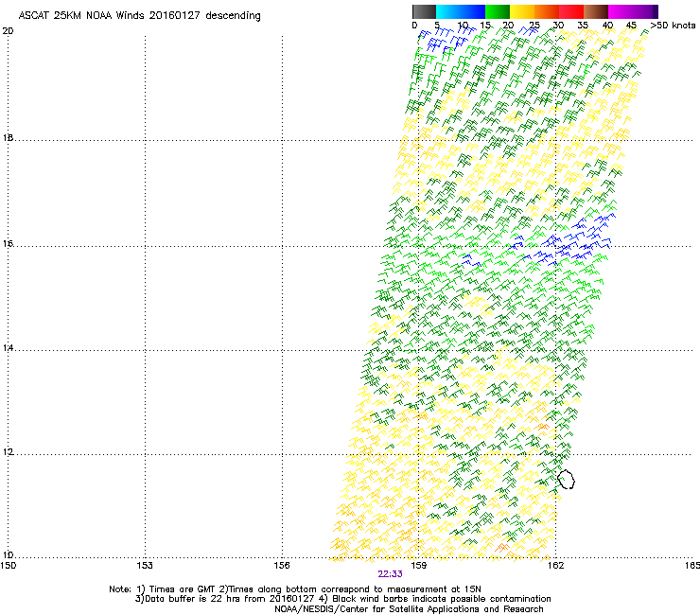Image resolution: width=700 pixels, height=615 pixels.
Task: Click the legend scale label '25'
Action: click(534, 25)
